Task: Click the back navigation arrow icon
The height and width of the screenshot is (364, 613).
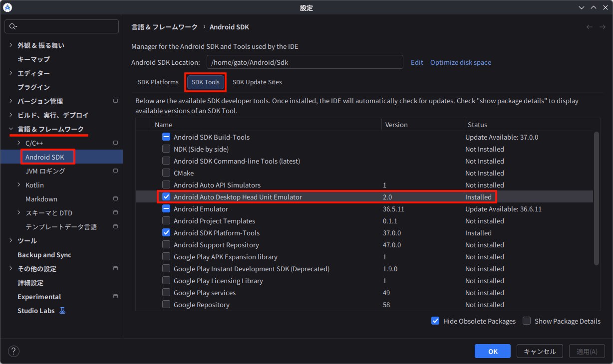Action: coord(590,27)
